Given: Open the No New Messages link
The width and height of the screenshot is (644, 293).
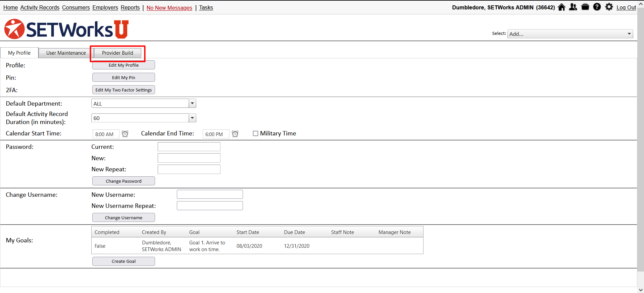Looking at the screenshot, I should click(x=169, y=8).
